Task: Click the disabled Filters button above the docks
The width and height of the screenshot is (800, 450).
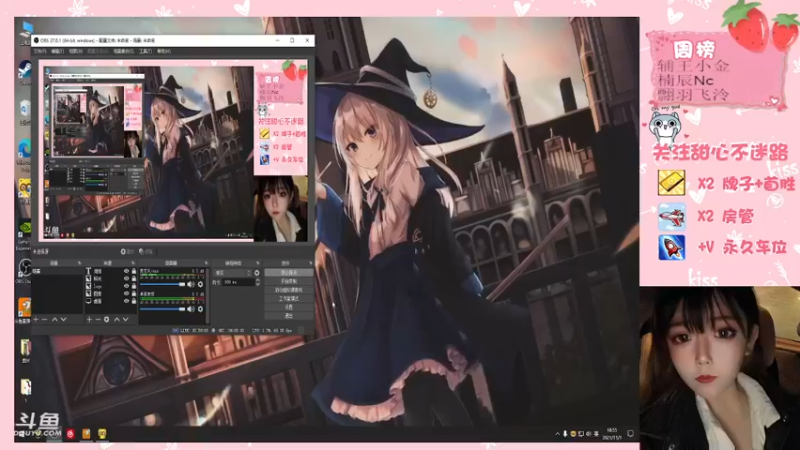Action: pos(146,252)
